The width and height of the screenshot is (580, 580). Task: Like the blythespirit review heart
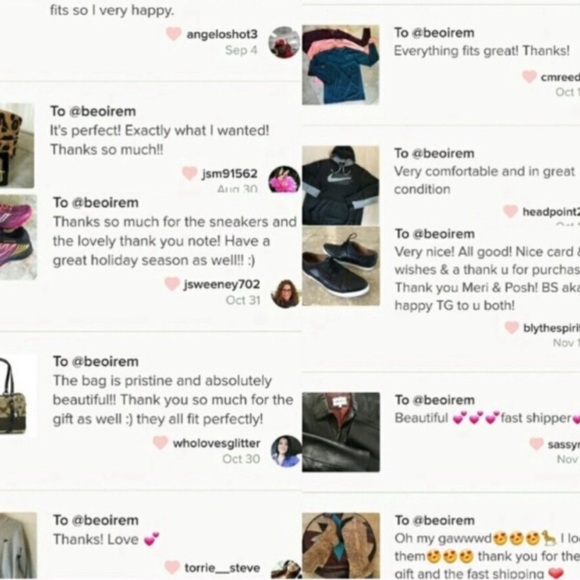512,327
